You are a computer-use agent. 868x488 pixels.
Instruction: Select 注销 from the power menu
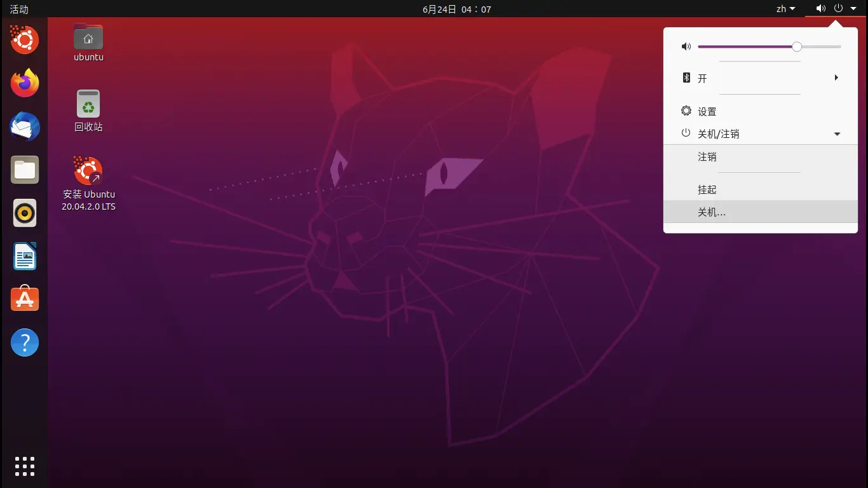[x=707, y=157]
